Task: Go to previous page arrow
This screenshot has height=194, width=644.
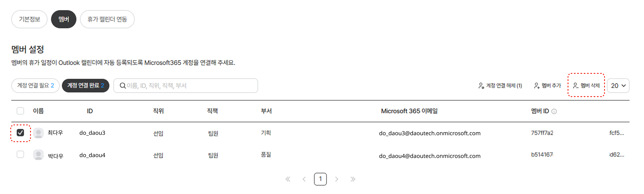Action: tap(304, 179)
